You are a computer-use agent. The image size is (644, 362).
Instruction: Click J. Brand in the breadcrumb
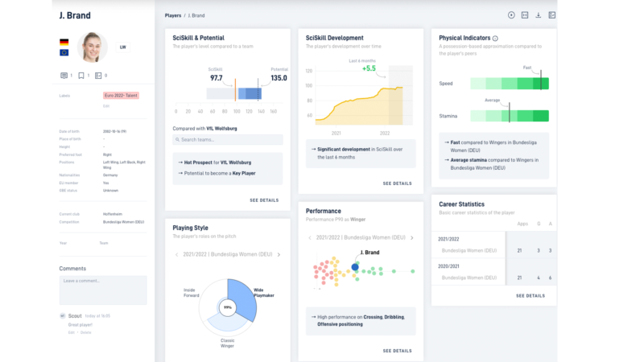click(x=196, y=15)
